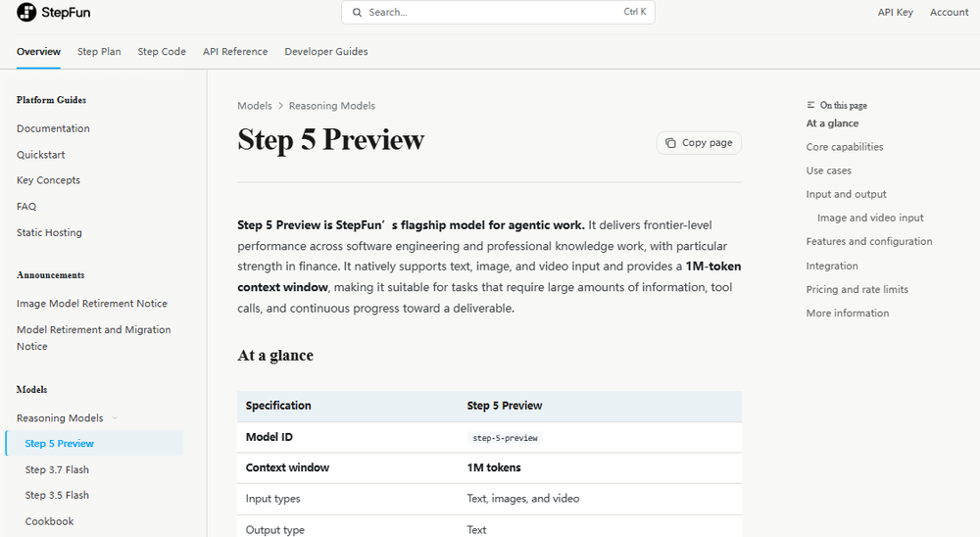Image resolution: width=980 pixels, height=537 pixels.
Task: Jump to Use cases section
Action: point(828,171)
